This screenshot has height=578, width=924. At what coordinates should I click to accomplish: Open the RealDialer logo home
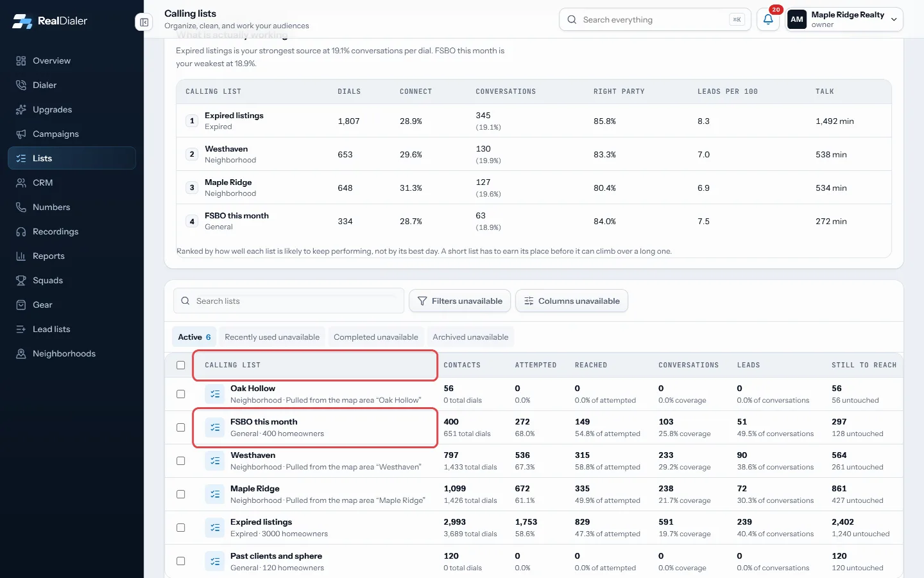(50, 21)
